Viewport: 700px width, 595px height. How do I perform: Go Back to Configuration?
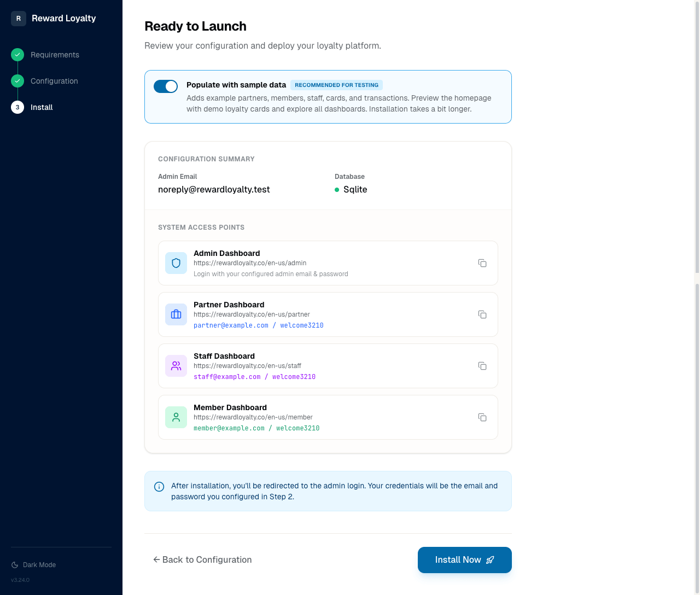click(202, 559)
